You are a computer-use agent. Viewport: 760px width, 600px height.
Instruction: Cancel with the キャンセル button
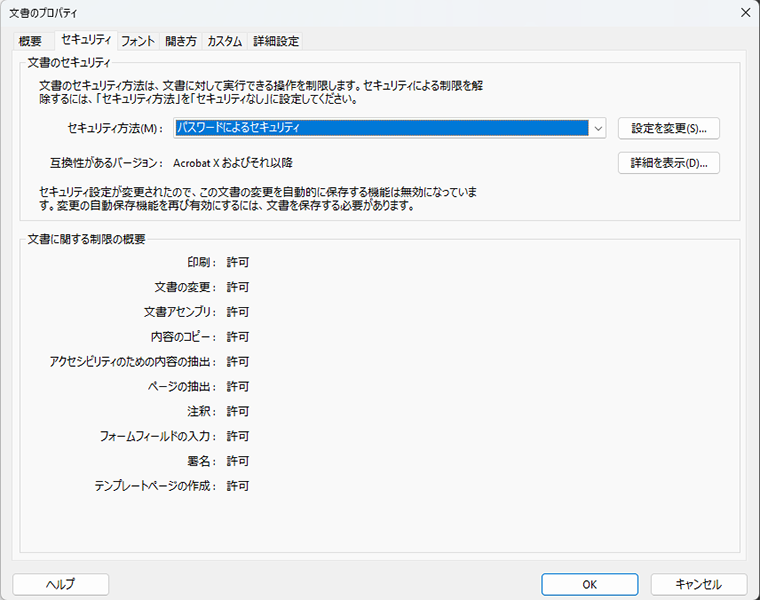[x=698, y=584]
